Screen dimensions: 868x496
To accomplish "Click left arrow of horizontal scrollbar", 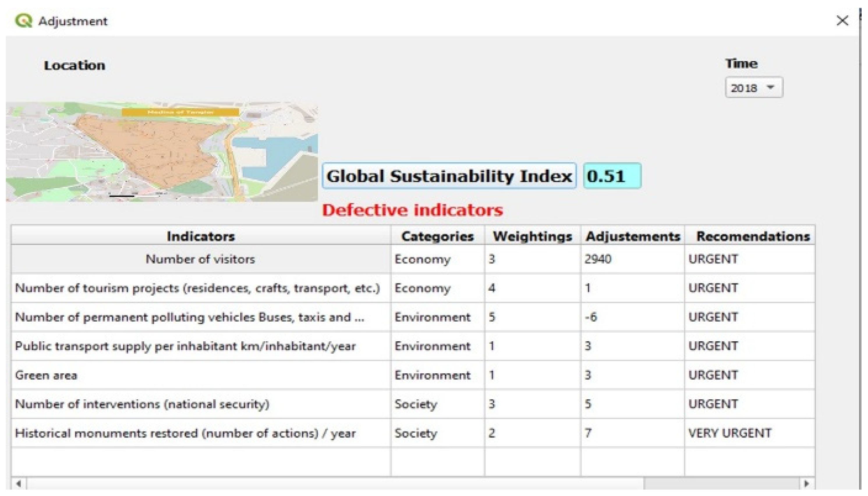I will pyautogui.click(x=19, y=483).
